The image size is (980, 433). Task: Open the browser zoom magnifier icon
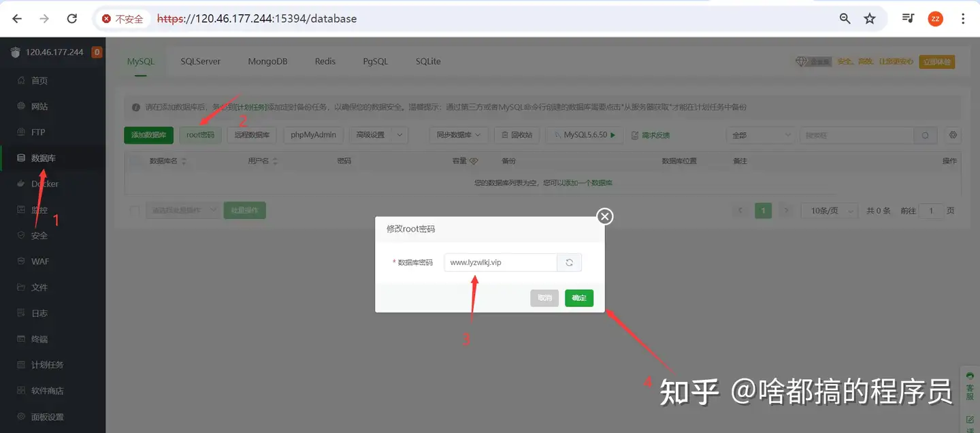coord(845,19)
